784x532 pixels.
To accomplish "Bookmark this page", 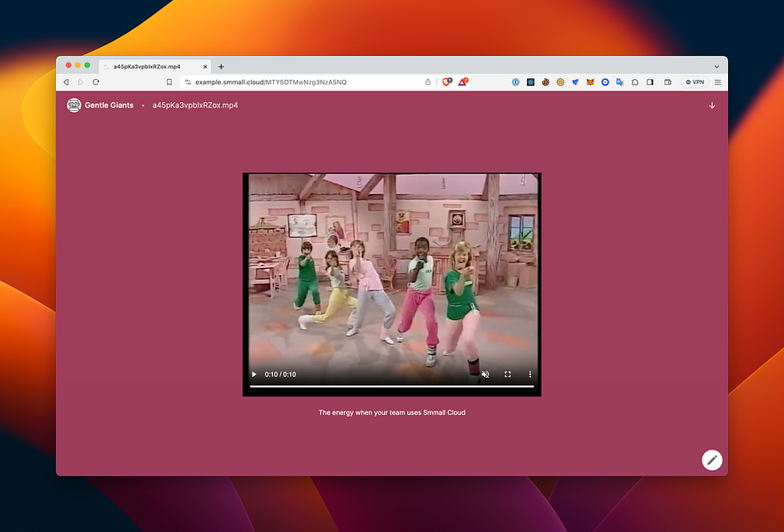I will pos(169,82).
